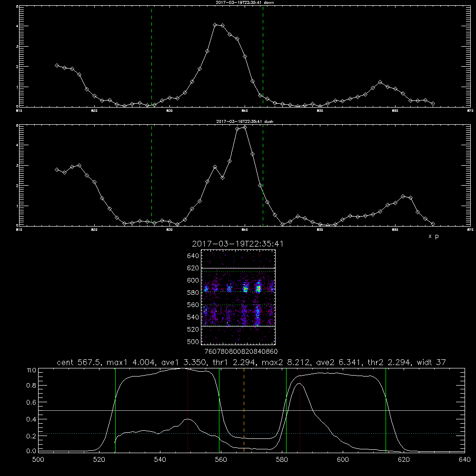Viewport: 476px width, 476px height.
Task: Click the left green dashed line in the dusk plot
Action: [x=151, y=175]
